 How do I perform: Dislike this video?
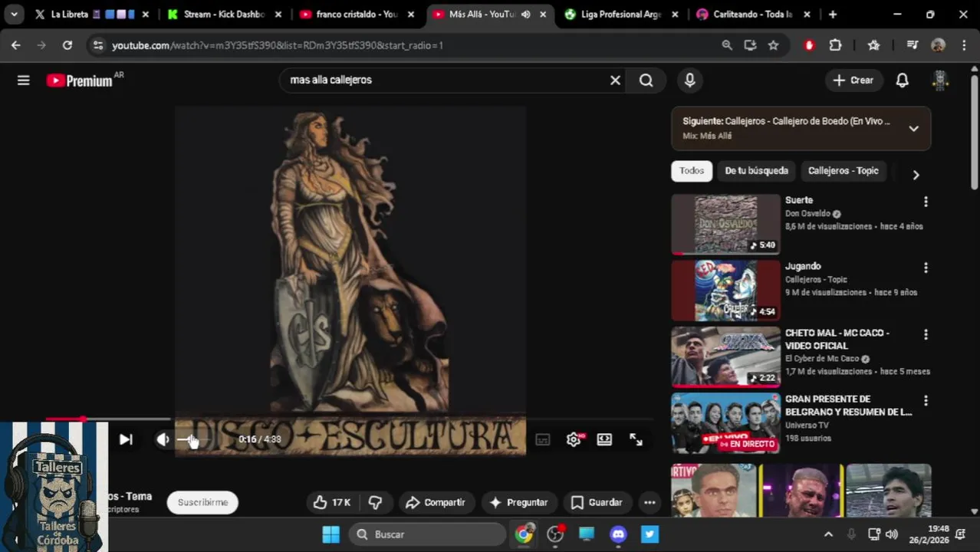(x=375, y=502)
